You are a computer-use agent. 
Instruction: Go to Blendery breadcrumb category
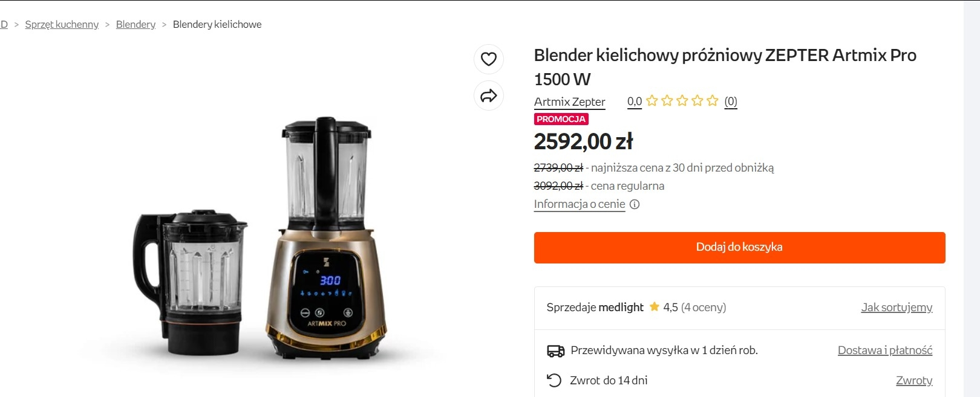click(136, 24)
